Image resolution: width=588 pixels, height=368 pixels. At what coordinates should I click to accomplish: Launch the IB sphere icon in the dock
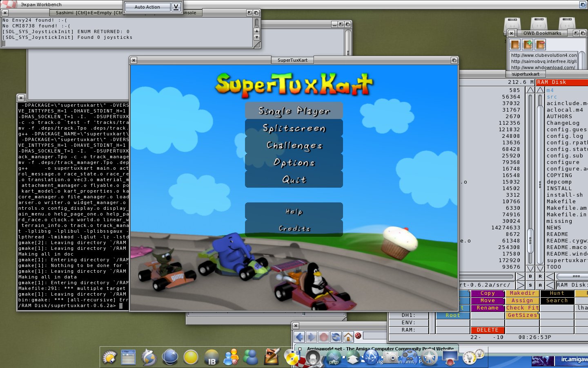(211, 357)
